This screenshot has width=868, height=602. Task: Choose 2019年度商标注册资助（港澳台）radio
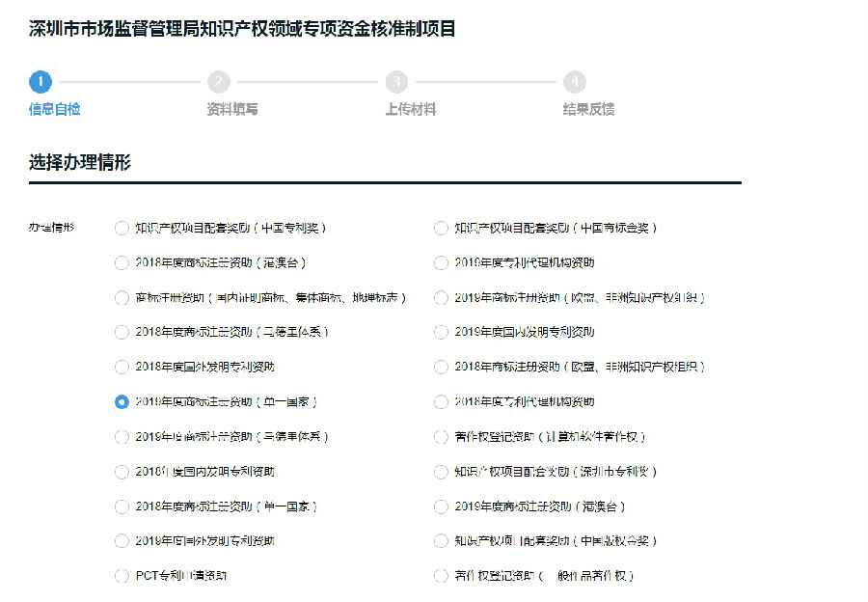(441, 506)
